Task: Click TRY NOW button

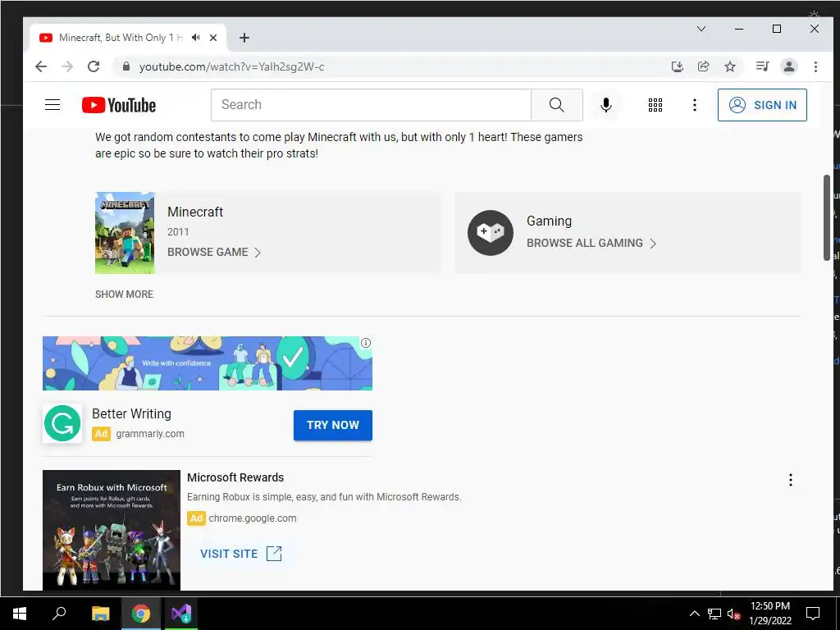Action: 333,426
